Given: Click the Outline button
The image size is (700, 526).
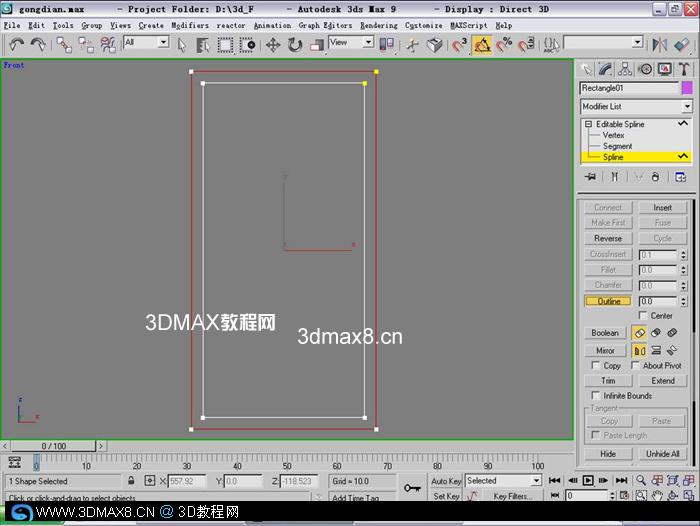Looking at the screenshot, I should pos(608,301).
